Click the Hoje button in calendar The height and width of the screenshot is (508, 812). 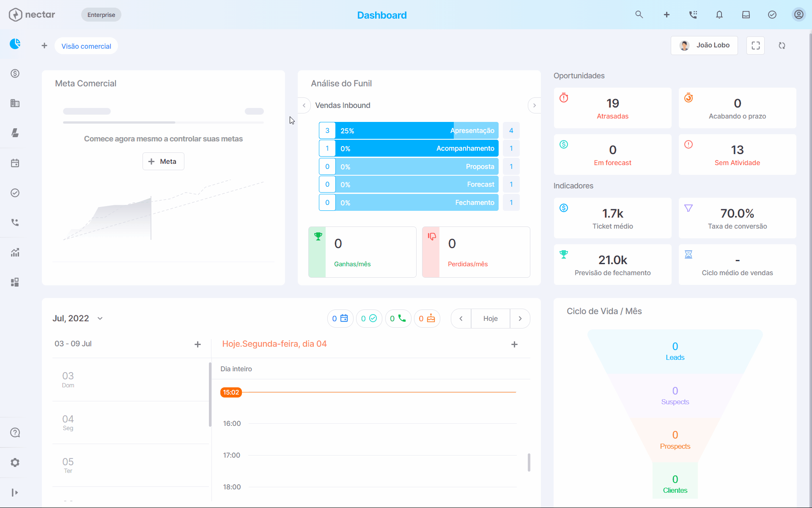[490, 318]
